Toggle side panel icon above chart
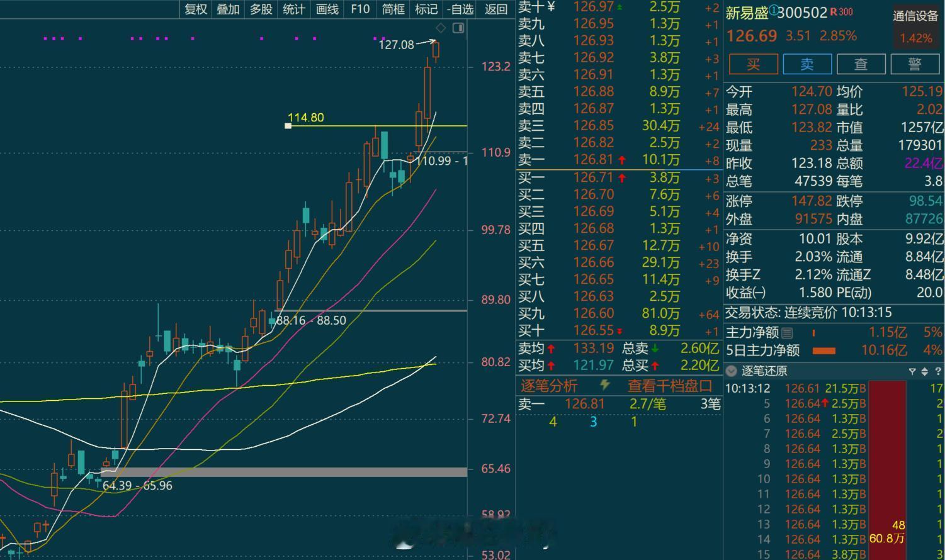The image size is (945, 560). pos(458,28)
